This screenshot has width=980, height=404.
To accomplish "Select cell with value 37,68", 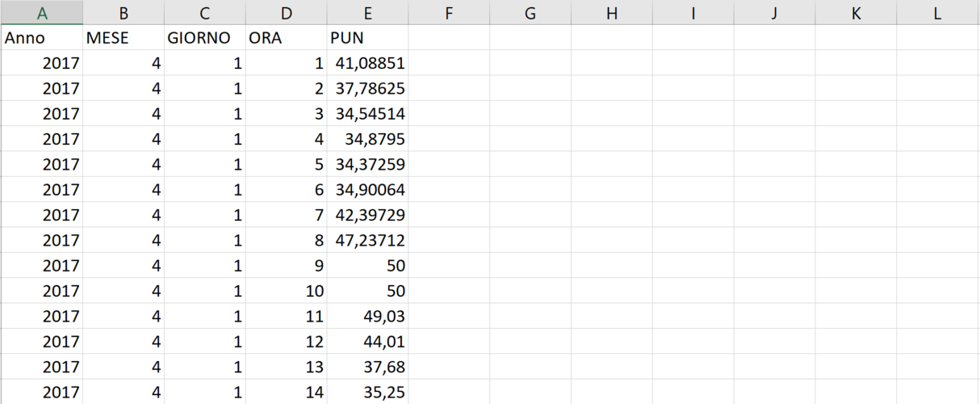I will coord(368,367).
